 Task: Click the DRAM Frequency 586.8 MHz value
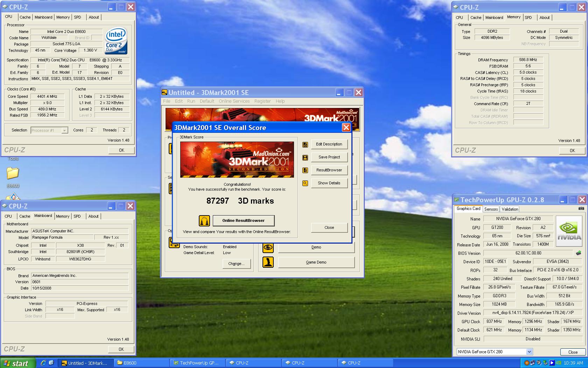click(x=528, y=60)
